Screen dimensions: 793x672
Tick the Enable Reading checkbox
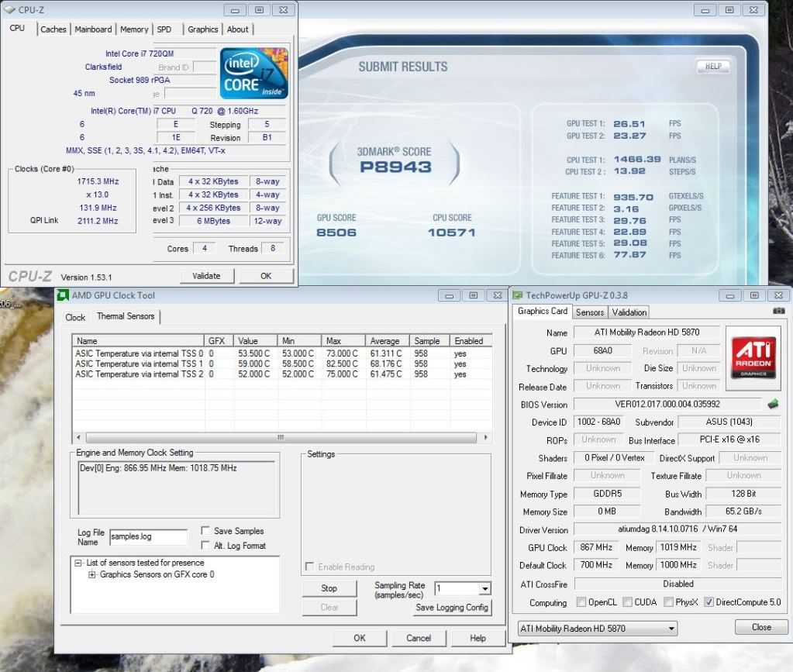pyautogui.click(x=309, y=567)
